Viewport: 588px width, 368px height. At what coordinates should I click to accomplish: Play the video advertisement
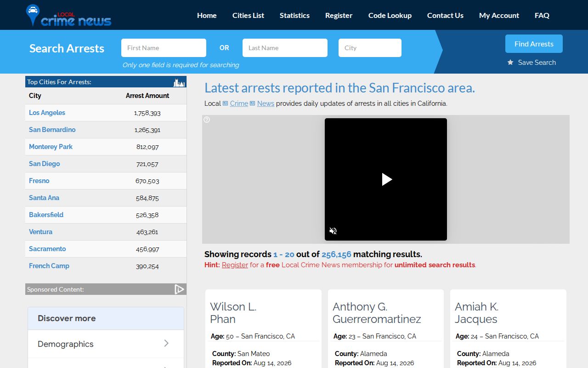pyautogui.click(x=387, y=179)
